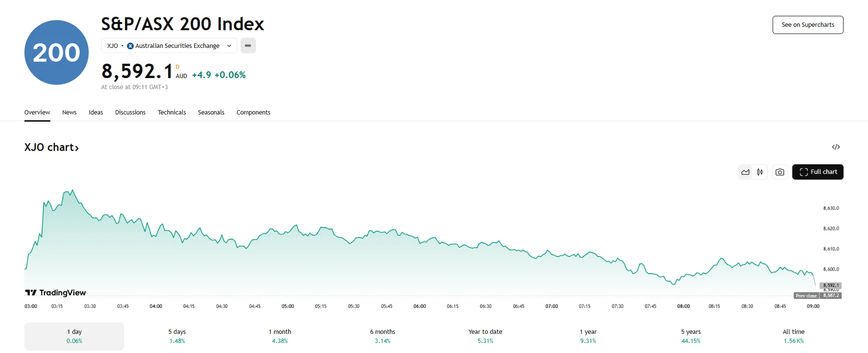The image size is (868, 353).
Task: Open the Full chart view
Action: tap(818, 172)
